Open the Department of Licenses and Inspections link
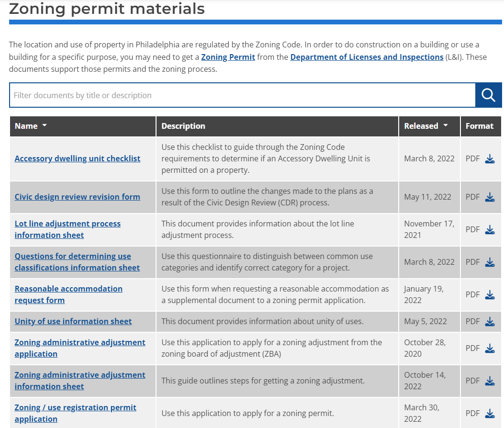Screen dimensions: 504x428 click(366, 56)
